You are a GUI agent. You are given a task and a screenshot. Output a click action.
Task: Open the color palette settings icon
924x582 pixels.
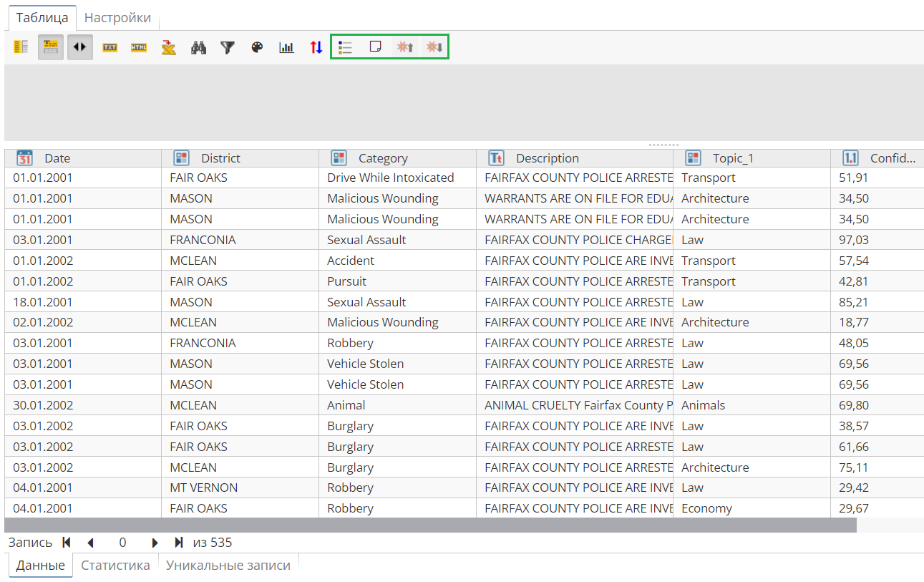click(x=257, y=47)
